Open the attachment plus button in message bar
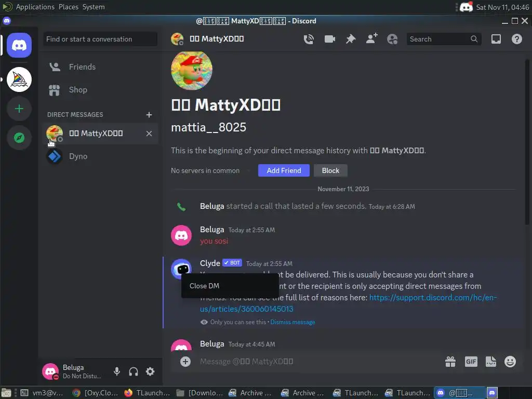Image resolution: width=532 pixels, height=399 pixels. 185,362
